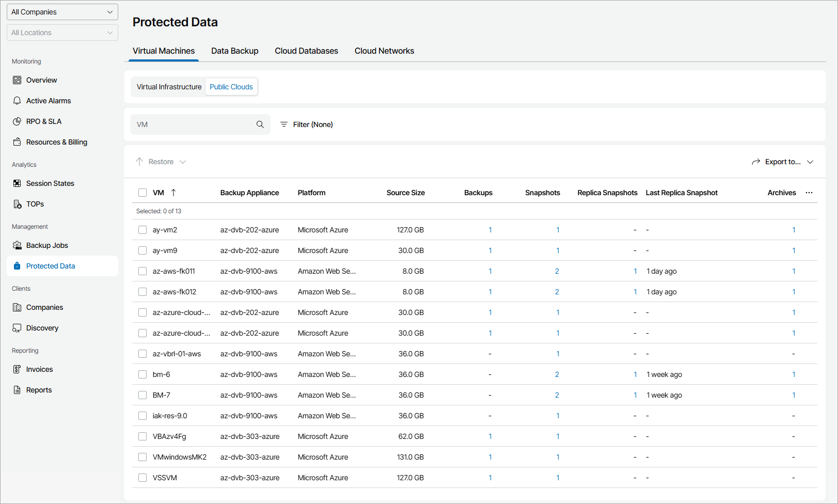This screenshot has width=838, height=504.
Task: Expand the All Companies dropdown
Action: 62,11
